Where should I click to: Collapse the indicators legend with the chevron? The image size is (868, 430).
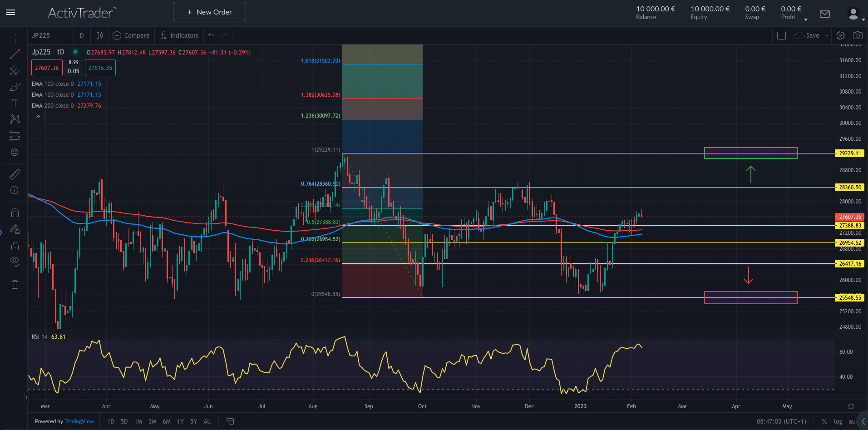click(38, 116)
